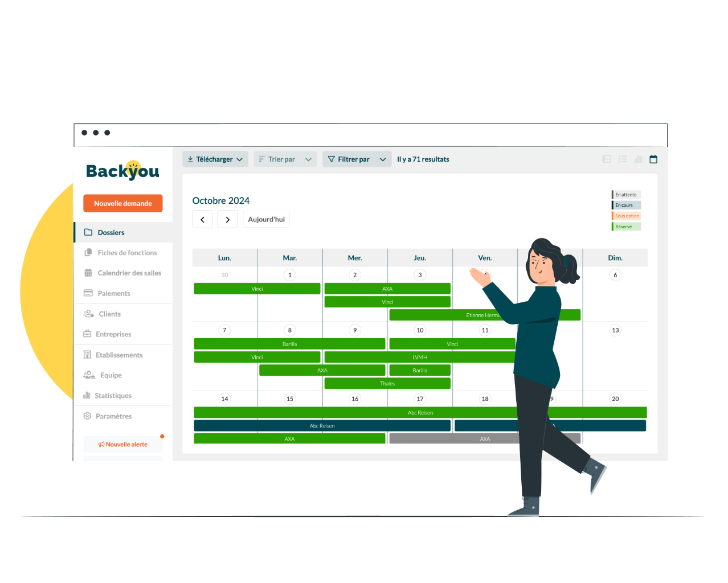The width and height of the screenshot is (728, 583).
Task: Select day 6 in the calendar
Action: (x=615, y=275)
